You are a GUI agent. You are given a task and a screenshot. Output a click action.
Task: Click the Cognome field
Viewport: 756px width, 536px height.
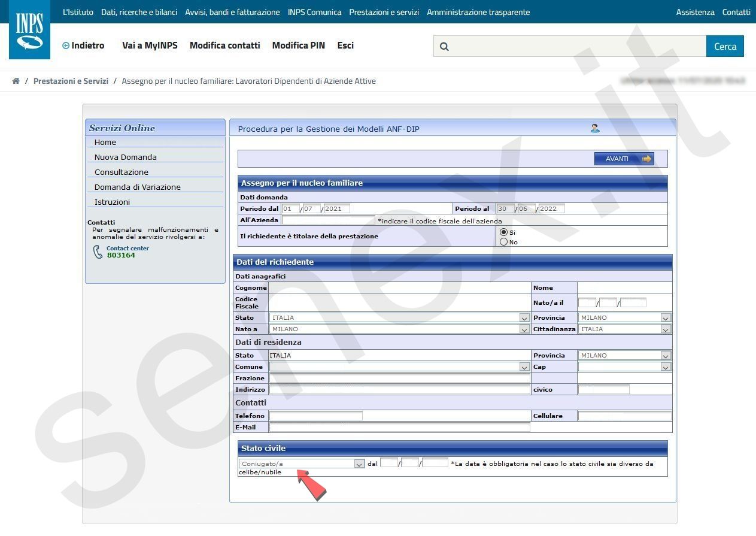tap(399, 288)
